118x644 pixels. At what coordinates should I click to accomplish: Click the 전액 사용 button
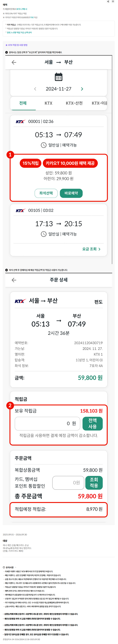pyautogui.click(x=93, y=424)
